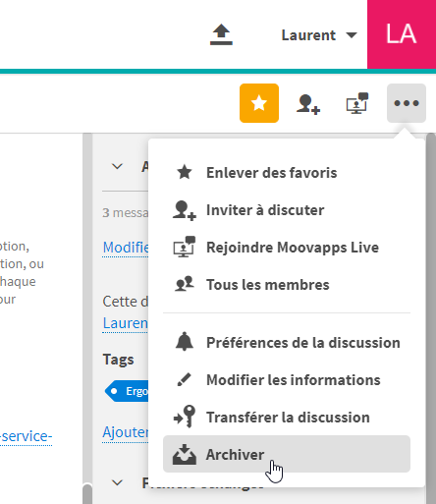Collapse the bottom section chevron
This screenshot has height=504, width=436.
tap(117, 482)
